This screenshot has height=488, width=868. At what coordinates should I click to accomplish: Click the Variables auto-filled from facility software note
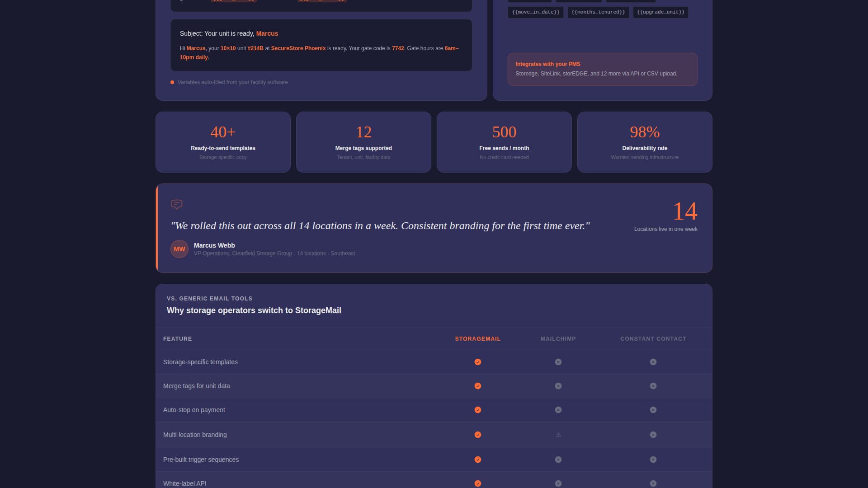(x=232, y=82)
